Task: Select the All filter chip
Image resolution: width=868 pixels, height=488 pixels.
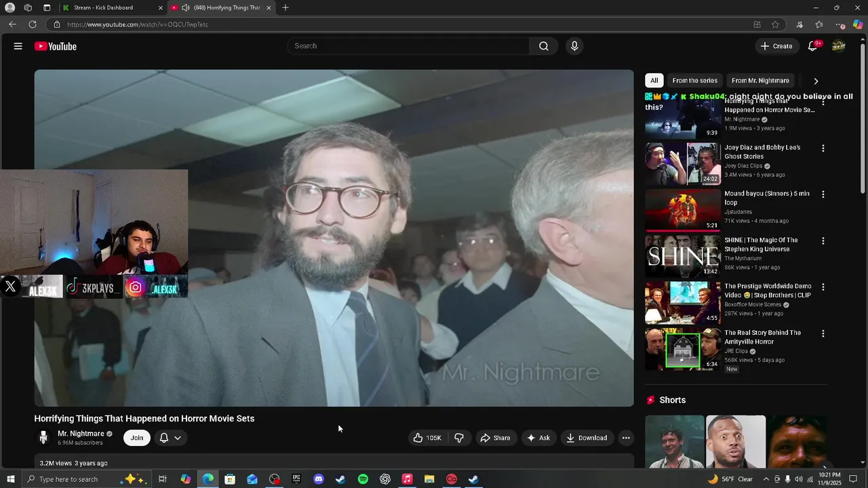Action: [654, 81]
